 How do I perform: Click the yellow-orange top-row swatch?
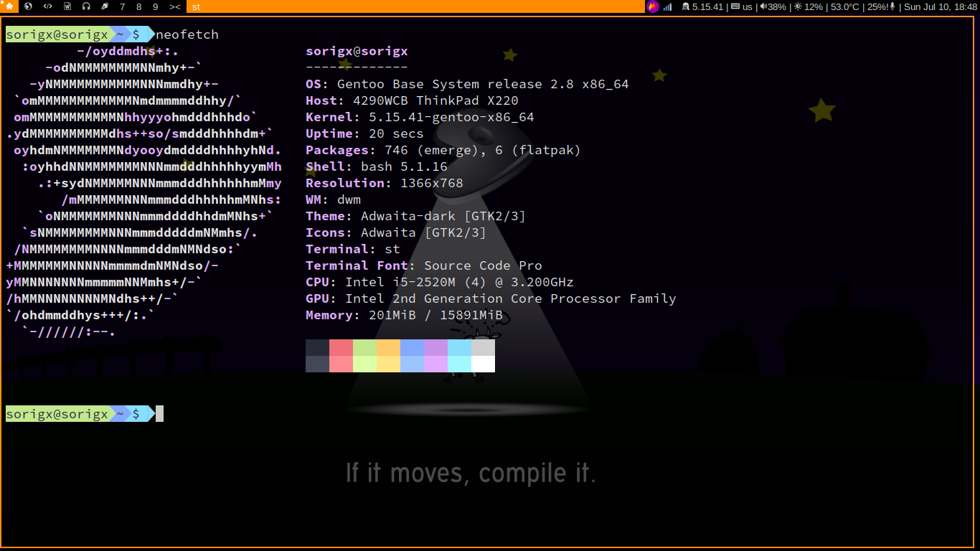388,347
